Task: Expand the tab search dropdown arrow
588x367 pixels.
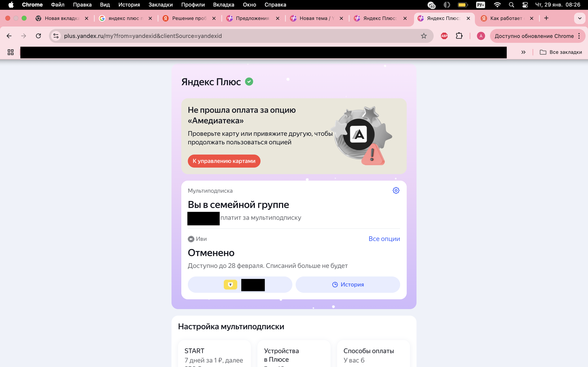Action: click(x=579, y=18)
